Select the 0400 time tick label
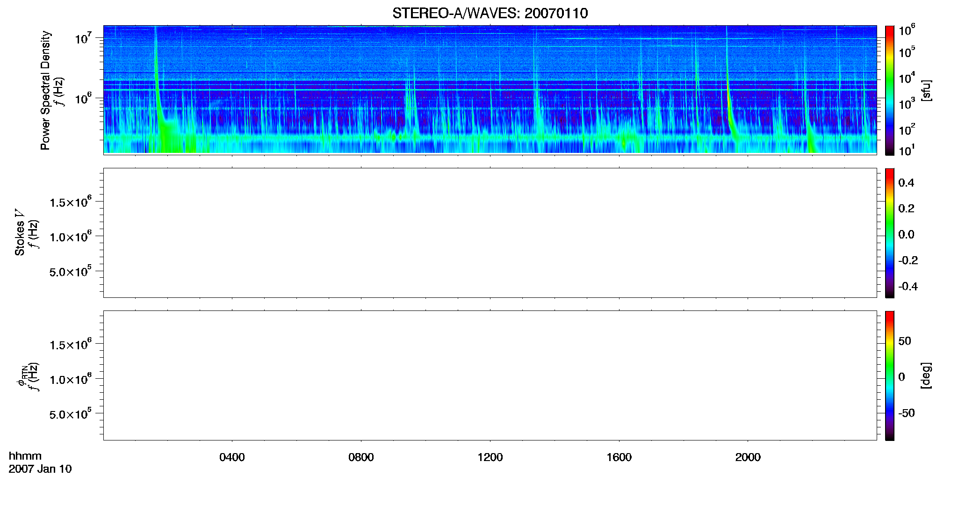Screen dimensions: 980x505 click(x=232, y=457)
